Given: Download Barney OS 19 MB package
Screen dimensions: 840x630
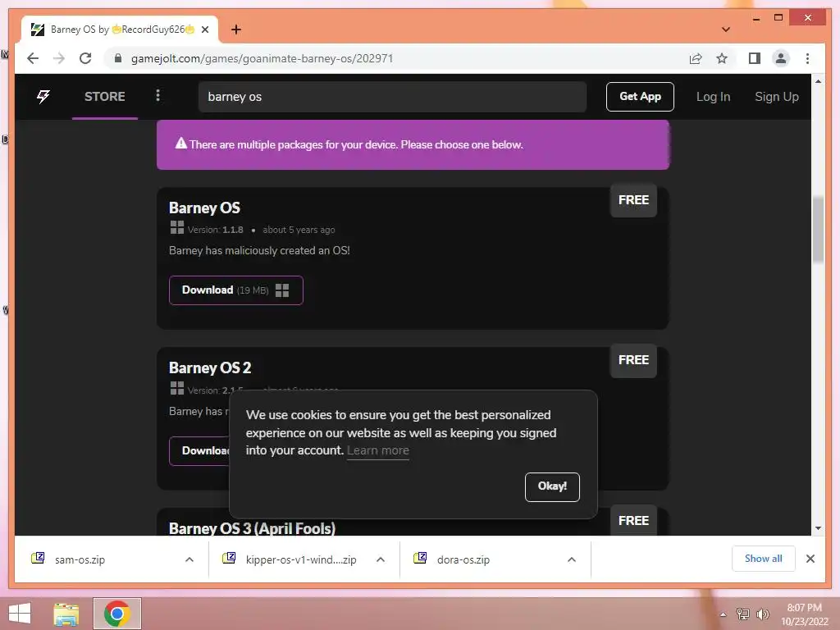Looking at the screenshot, I should 235,290.
